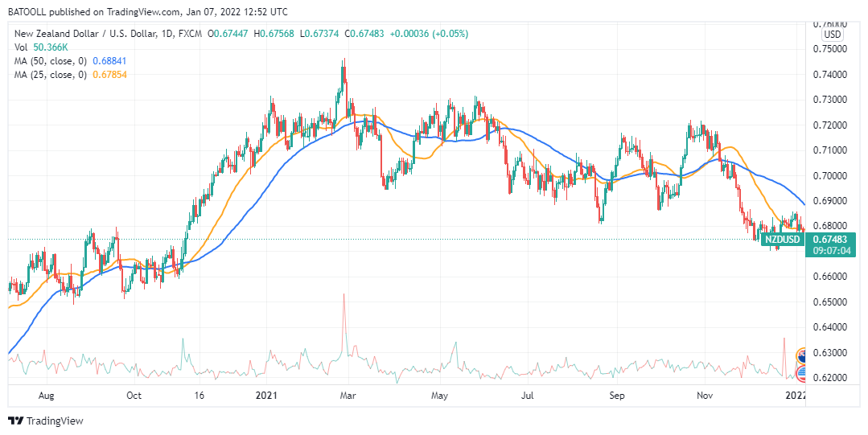The image size is (868, 435).
Task: Click the NZDUSD price label tag
Action: click(782, 239)
